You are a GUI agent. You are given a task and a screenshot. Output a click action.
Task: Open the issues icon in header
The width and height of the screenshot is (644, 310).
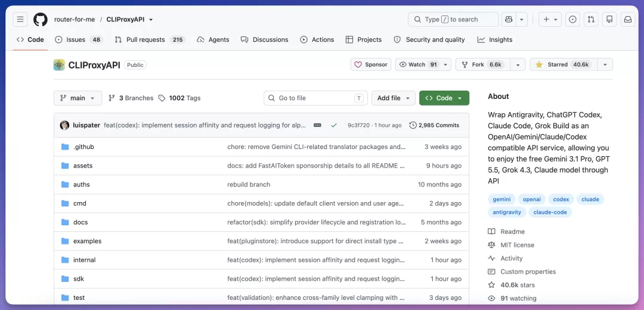[x=572, y=19]
